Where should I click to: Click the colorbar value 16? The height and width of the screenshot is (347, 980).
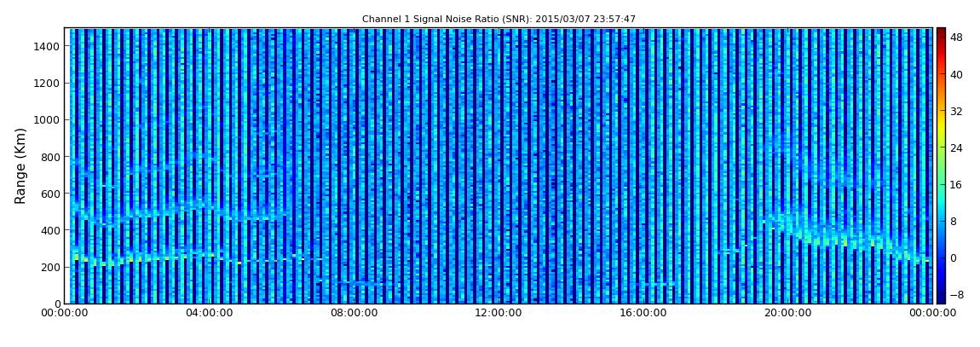[x=956, y=184]
